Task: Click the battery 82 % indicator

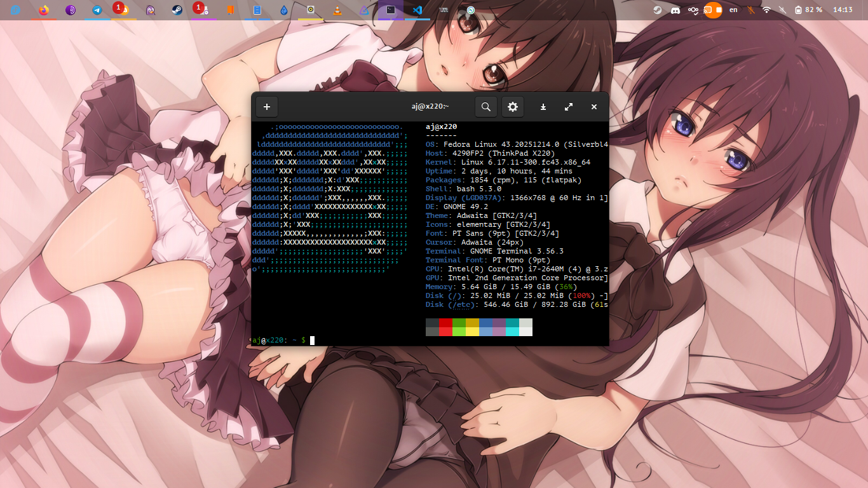Action: point(808,10)
